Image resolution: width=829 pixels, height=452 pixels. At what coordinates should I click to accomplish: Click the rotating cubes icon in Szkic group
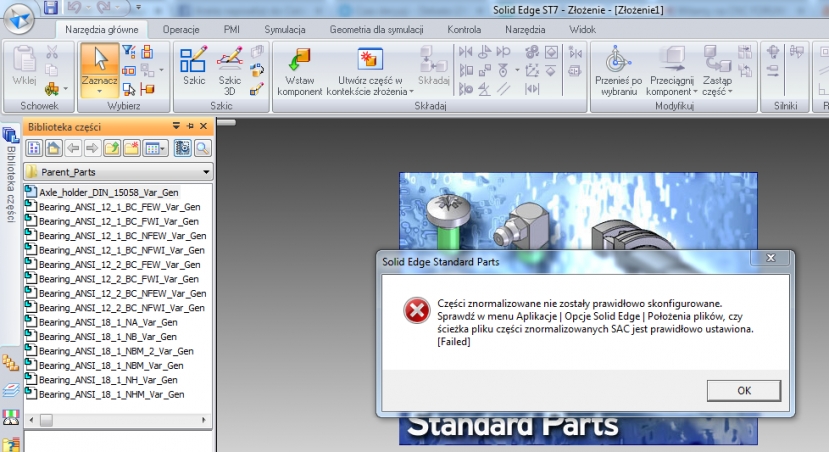point(257,70)
